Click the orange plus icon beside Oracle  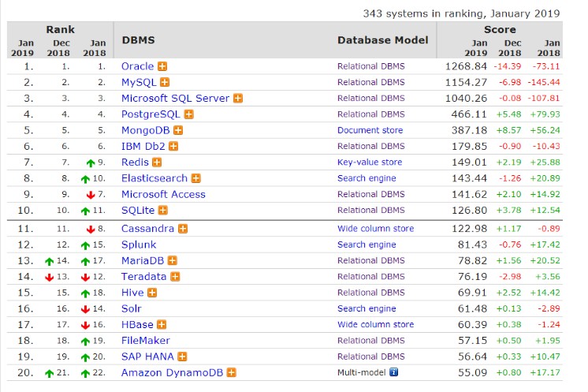click(x=162, y=66)
